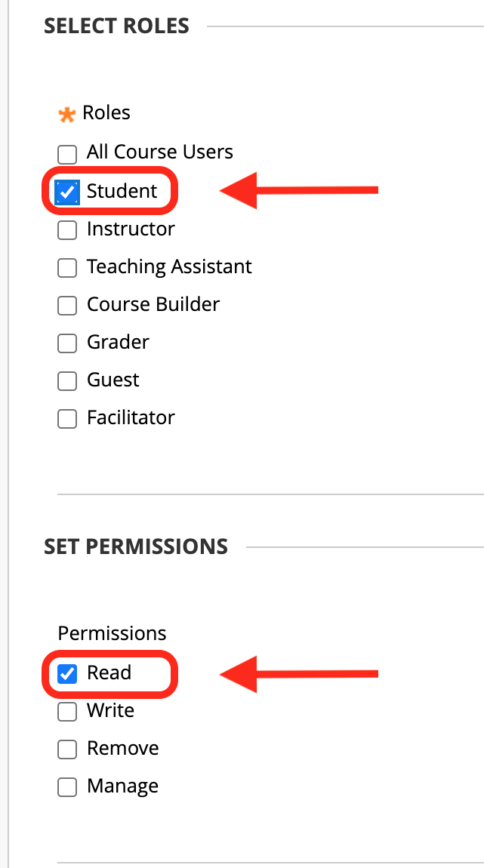484x868 pixels.
Task: Click the "Course Builder" label text
Action: point(153,304)
